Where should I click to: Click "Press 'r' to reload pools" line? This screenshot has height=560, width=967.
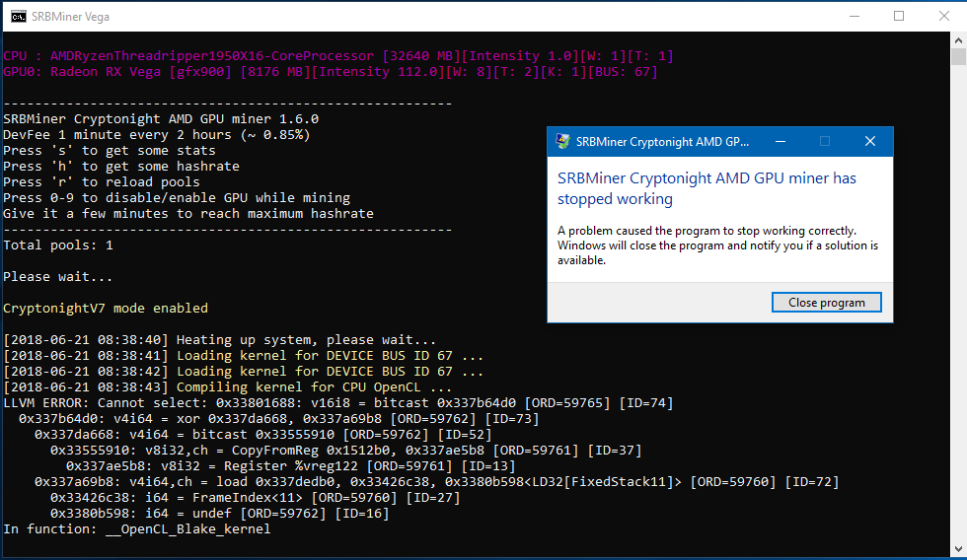tap(101, 182)
